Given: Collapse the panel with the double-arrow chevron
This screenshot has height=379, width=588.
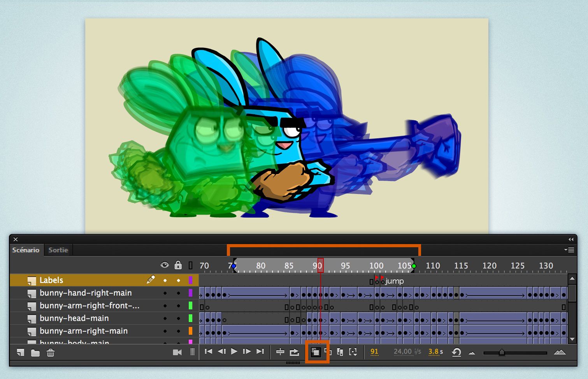Looking at the screenshot, I should [571, 239].
